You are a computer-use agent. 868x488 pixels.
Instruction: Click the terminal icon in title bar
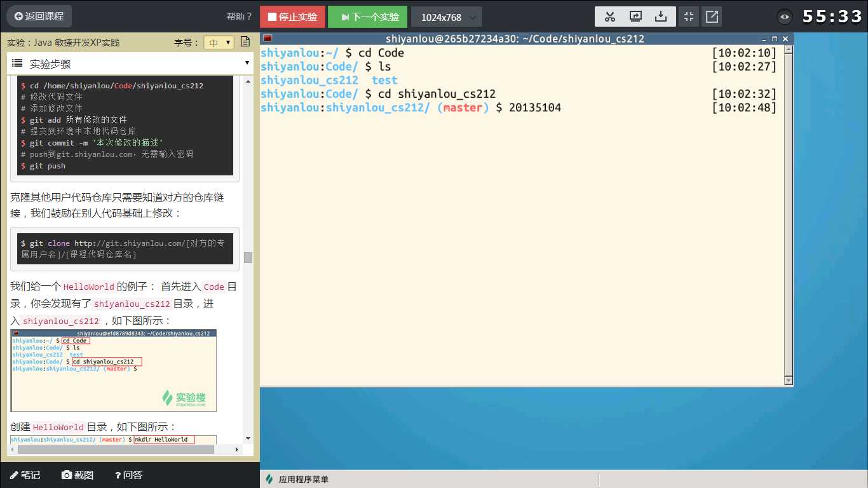click(x=268, y=38)
